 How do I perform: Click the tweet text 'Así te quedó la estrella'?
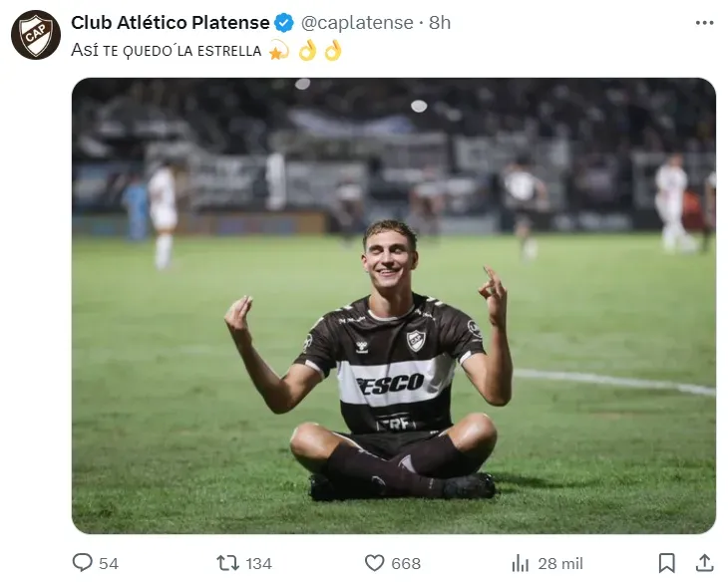(x=167, y=50)
